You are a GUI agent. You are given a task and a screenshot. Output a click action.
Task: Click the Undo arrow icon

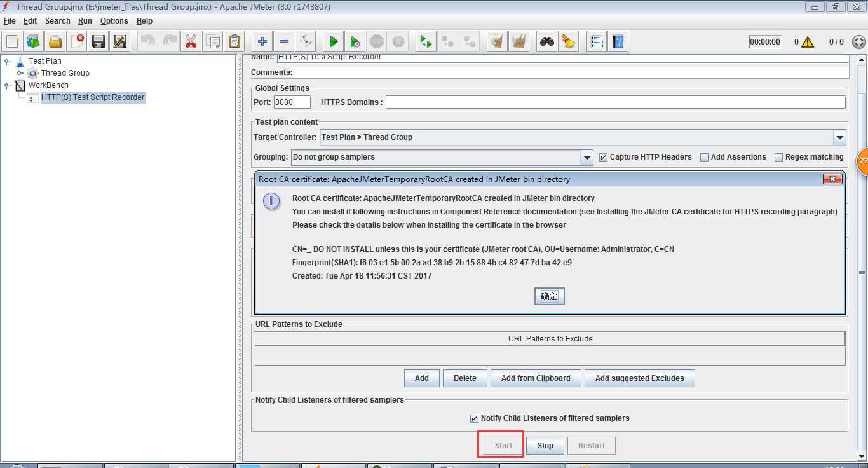tap(148, 41)
